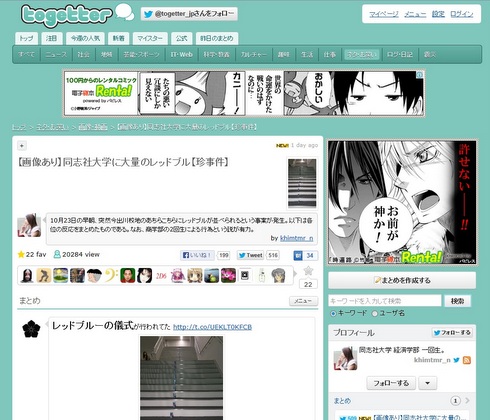Select the ニュース category
The image size is (490, 420).
point(56,54)
